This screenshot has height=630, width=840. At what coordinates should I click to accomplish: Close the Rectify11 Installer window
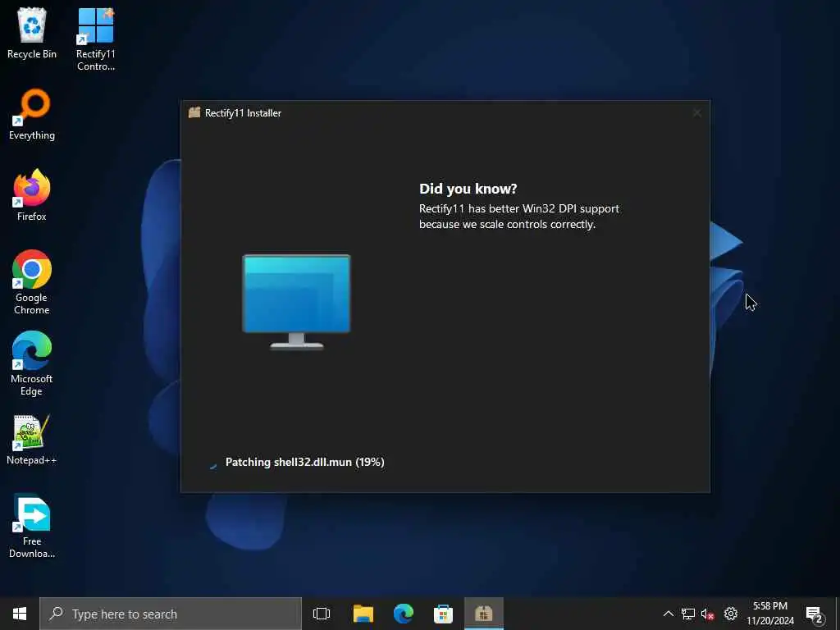coord(696,113)
